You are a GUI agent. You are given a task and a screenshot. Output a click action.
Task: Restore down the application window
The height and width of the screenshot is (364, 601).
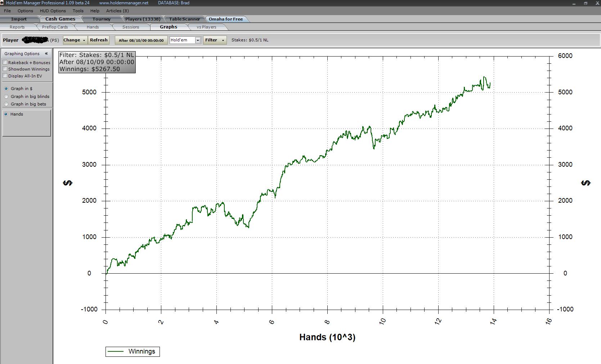(586, 3)
